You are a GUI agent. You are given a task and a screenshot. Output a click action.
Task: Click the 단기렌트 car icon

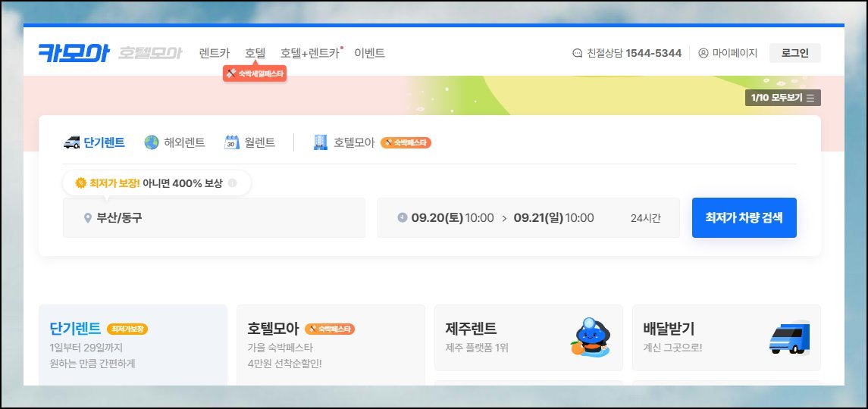(x=71, y=142)
